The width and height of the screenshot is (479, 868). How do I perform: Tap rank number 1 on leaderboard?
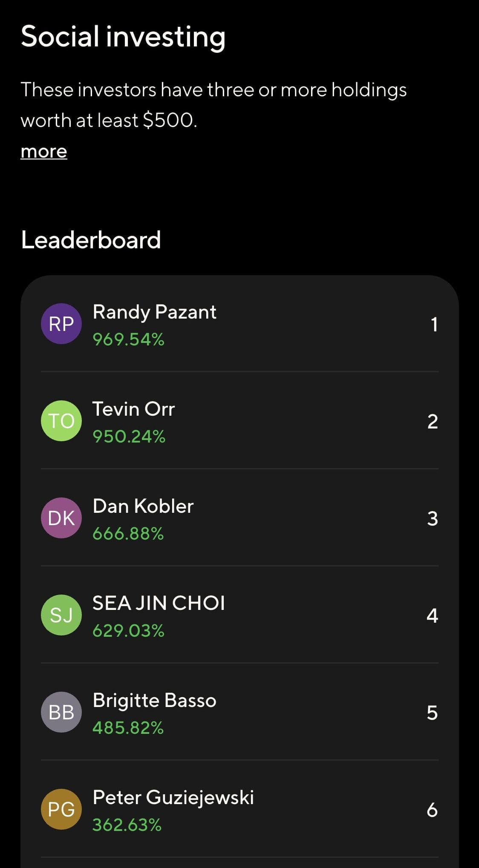(434, 325)
